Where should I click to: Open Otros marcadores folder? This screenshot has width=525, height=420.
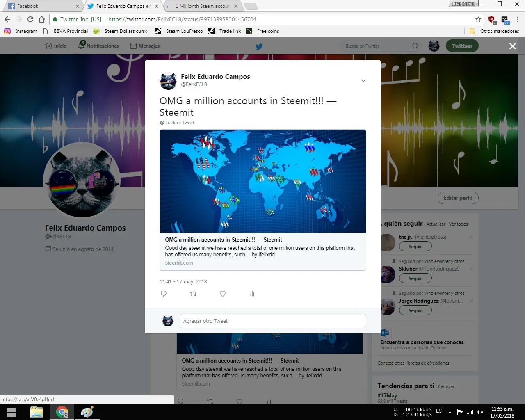(494, 31)
